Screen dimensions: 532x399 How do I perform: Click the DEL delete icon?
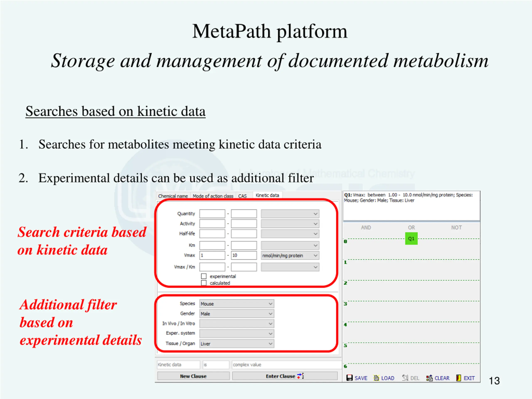coord(405,378)
